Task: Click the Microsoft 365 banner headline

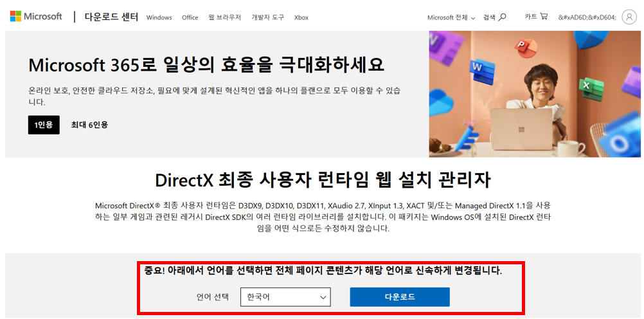Action: coord(206,65)
